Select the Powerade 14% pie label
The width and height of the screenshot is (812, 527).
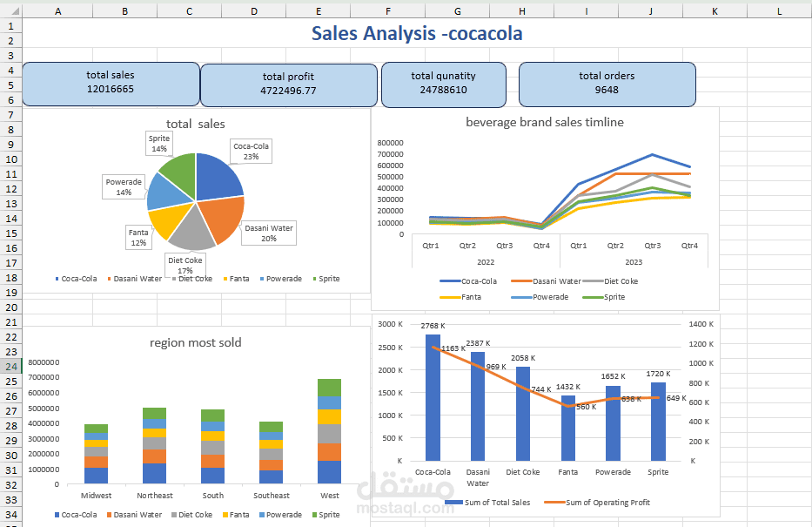coord(124,187)
